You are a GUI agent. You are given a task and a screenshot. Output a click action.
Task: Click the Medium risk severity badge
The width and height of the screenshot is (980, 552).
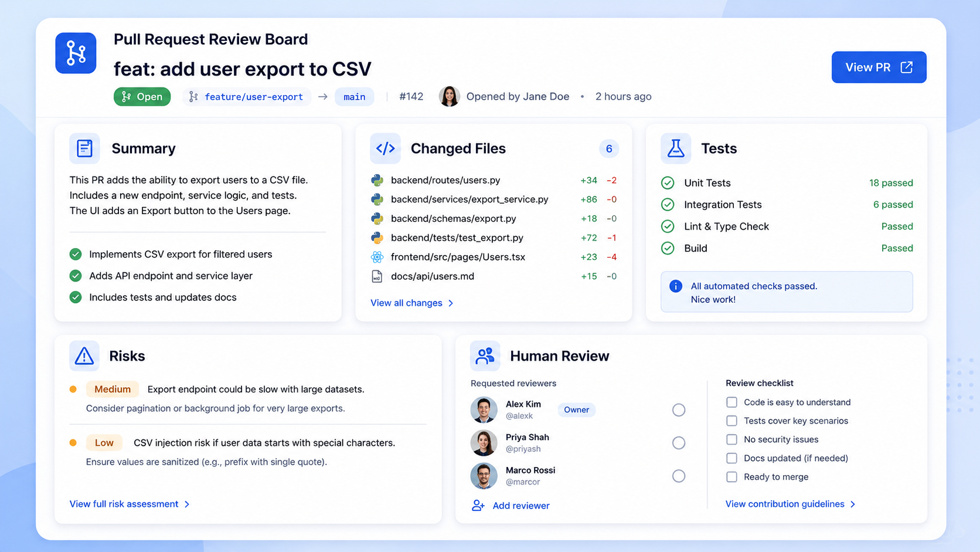click(x=112, y=390)
